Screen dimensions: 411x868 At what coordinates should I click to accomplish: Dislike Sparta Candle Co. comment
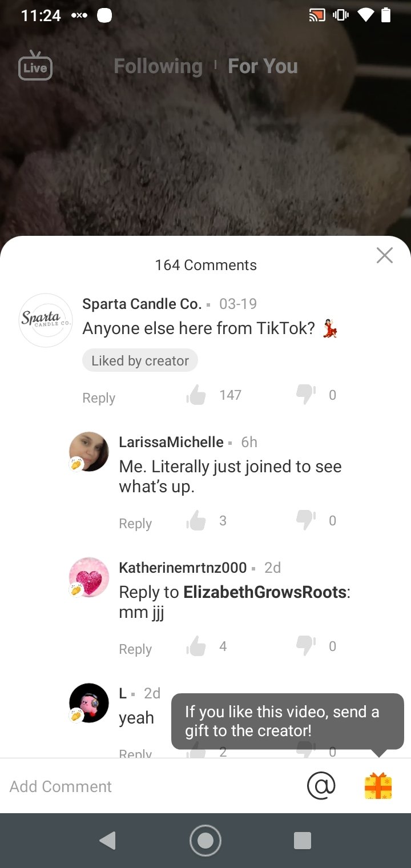[x=306, y=395]
